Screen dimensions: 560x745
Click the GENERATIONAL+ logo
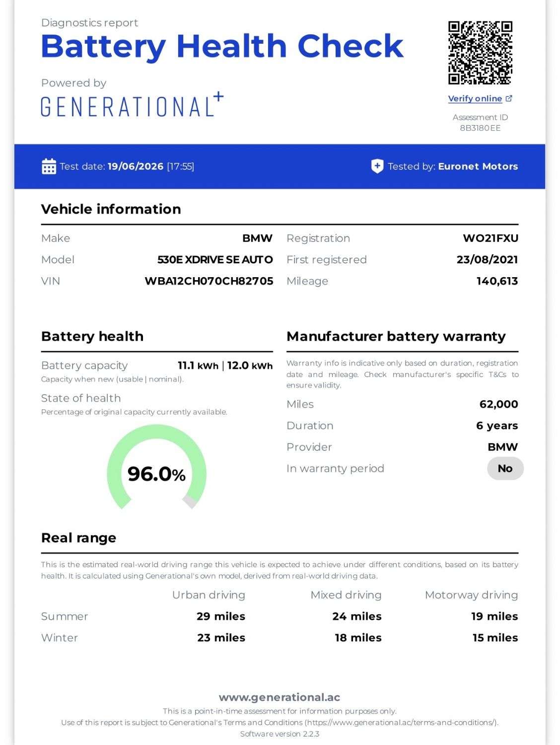point(132,105)
